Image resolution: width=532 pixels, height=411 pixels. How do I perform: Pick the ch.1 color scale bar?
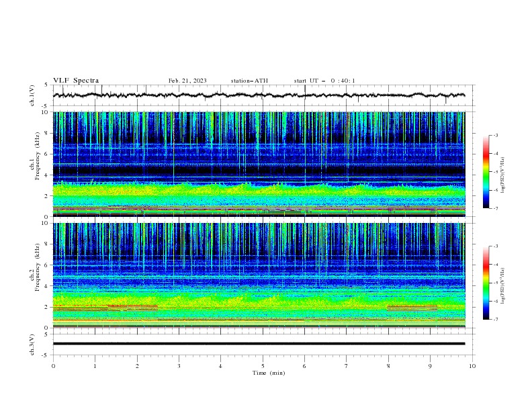(x=486, y=172)
